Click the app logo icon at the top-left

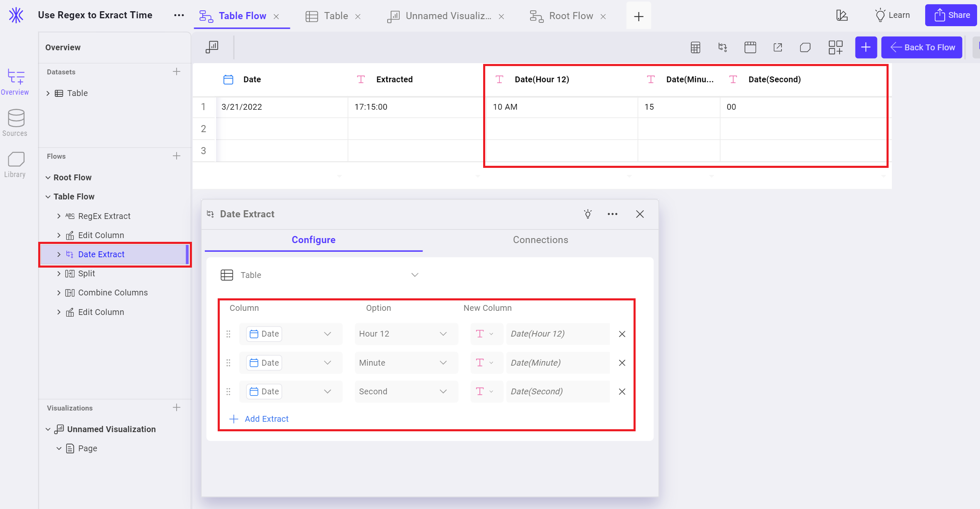16,15
